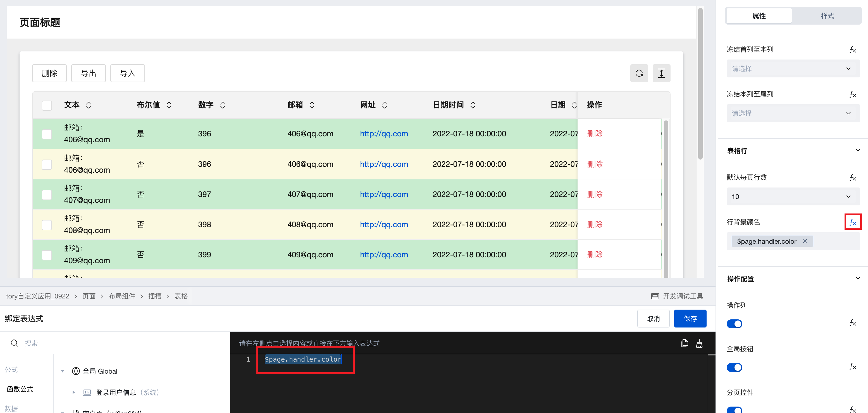
Task: Toggle the 分页控件 switch
Action: click(734, 410)
